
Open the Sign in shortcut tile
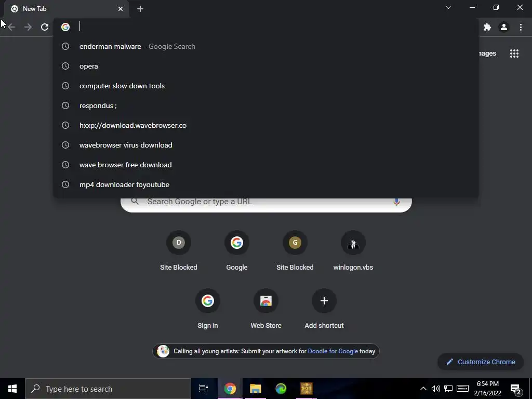pyautogui.click(x=208, y=309)
